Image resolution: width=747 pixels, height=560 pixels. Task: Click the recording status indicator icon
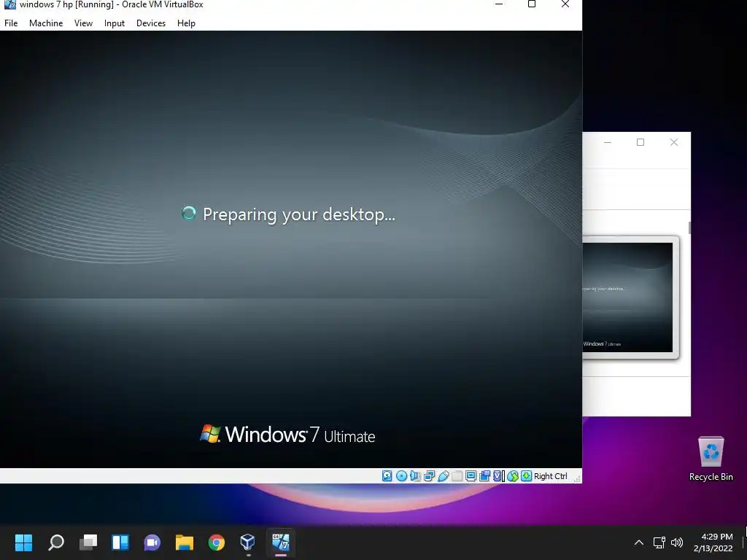tap(484, 475)
